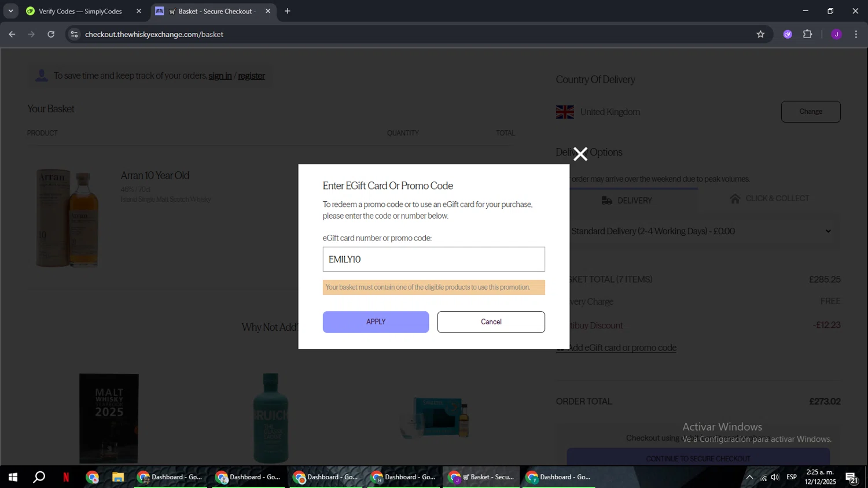Close the Verify Codes tab
Viewport: 868px width, 488px height.
pos(139,11)
